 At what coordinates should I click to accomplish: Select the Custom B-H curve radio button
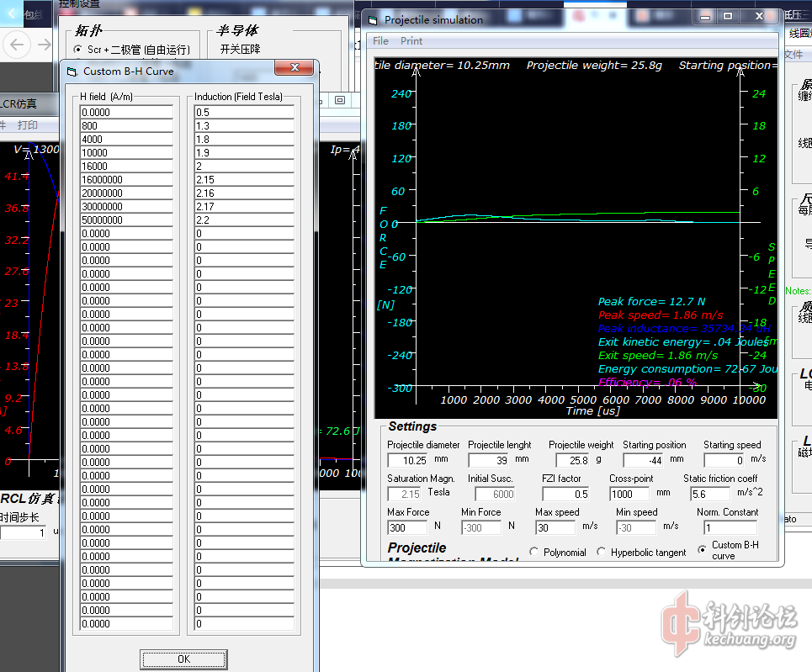(703, 549)
